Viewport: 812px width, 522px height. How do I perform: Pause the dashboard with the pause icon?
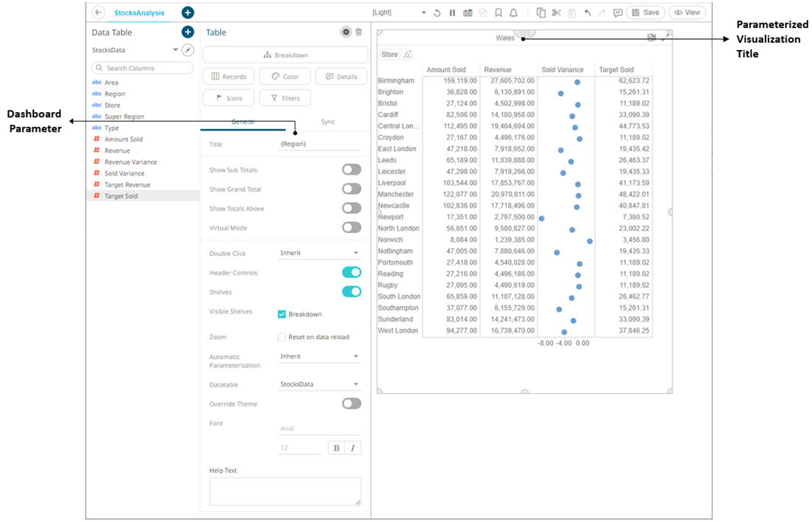pos(452,13)
